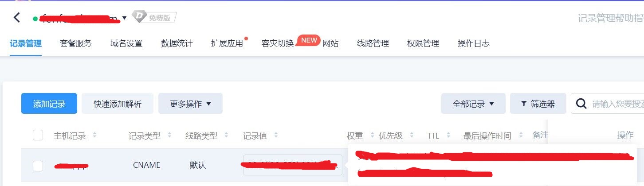The height and width of the screenshot is (186, 644).
Task: Click the 快速添加解析 button
Action: point(118,104)
